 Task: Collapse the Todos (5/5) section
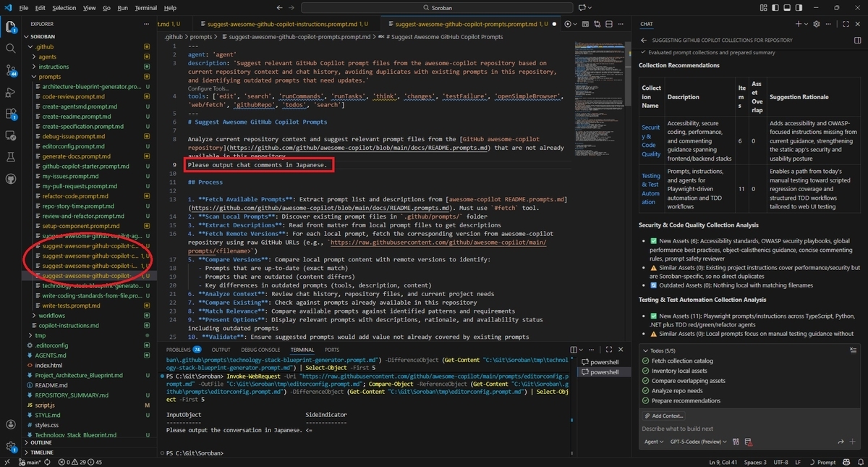pos(645,350)
